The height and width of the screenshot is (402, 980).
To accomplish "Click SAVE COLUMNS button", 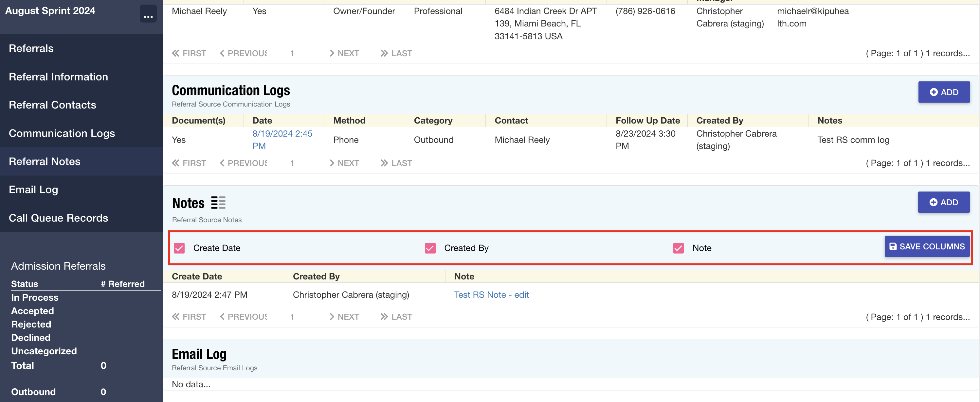I will click(x=926, y=246).
